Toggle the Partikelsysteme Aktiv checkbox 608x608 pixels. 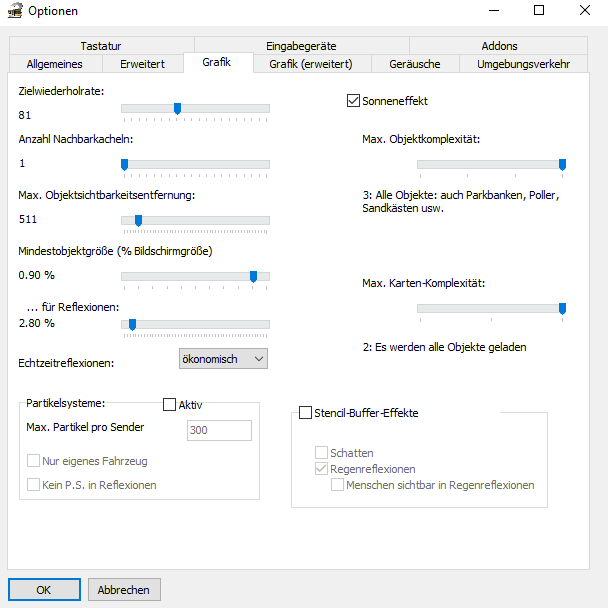[x=169, y=405]
